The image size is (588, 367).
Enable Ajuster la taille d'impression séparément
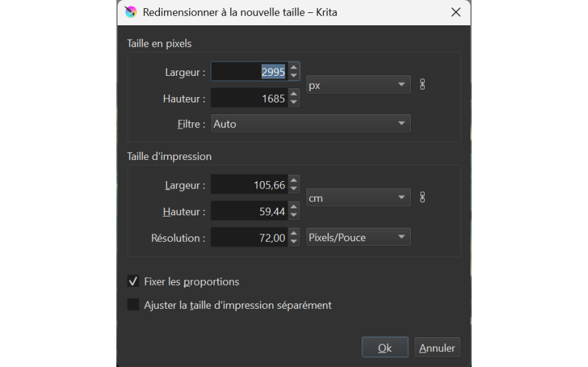pyautogui.click(x=133, y=305)
